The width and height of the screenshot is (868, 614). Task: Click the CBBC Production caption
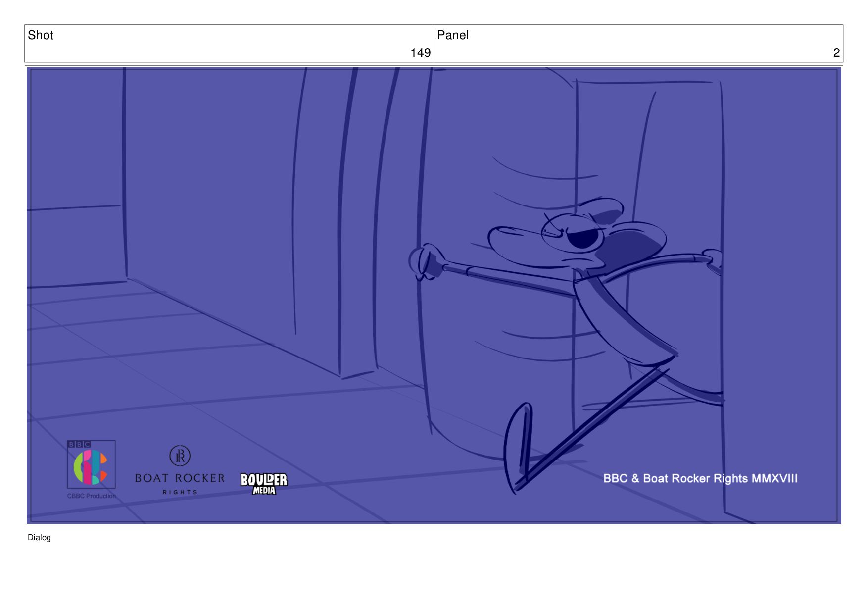click(92, 496)
